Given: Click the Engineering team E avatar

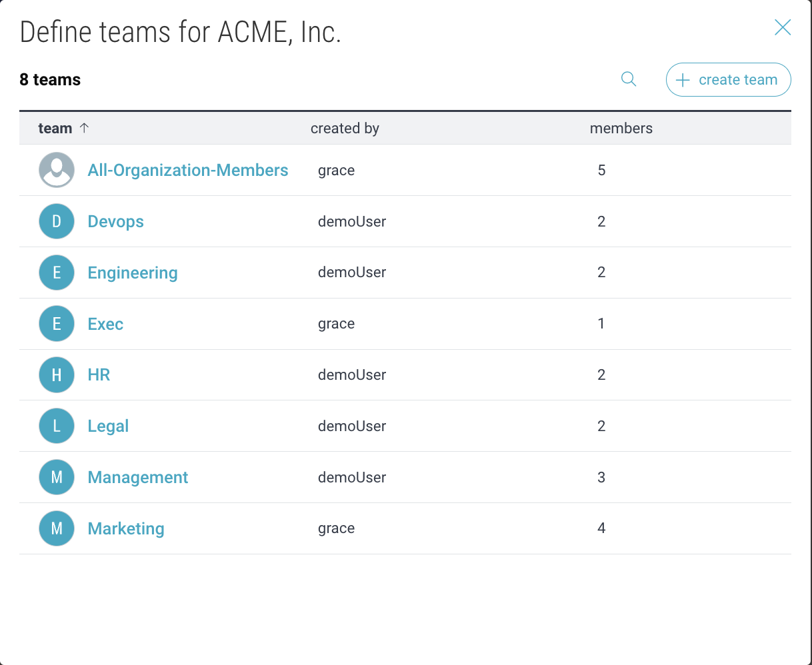Looking at the screenshot, I should click(57, 273).
